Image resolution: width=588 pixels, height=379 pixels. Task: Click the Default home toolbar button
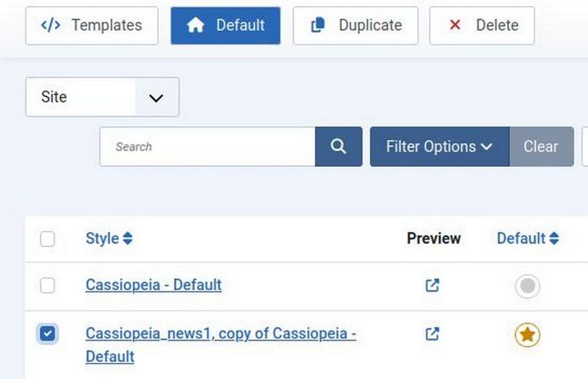[226, 25]
